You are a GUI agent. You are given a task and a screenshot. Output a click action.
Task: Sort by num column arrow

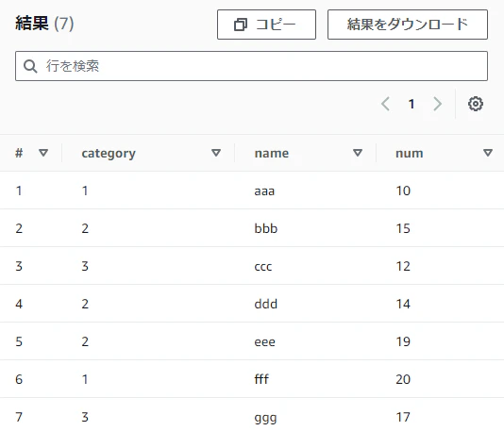coord(488,153)
